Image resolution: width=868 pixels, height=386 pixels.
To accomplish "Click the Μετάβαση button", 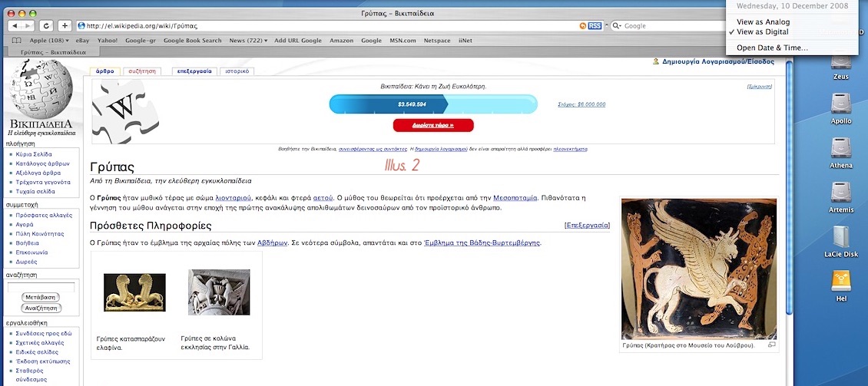I will click(x=41, y=297).
